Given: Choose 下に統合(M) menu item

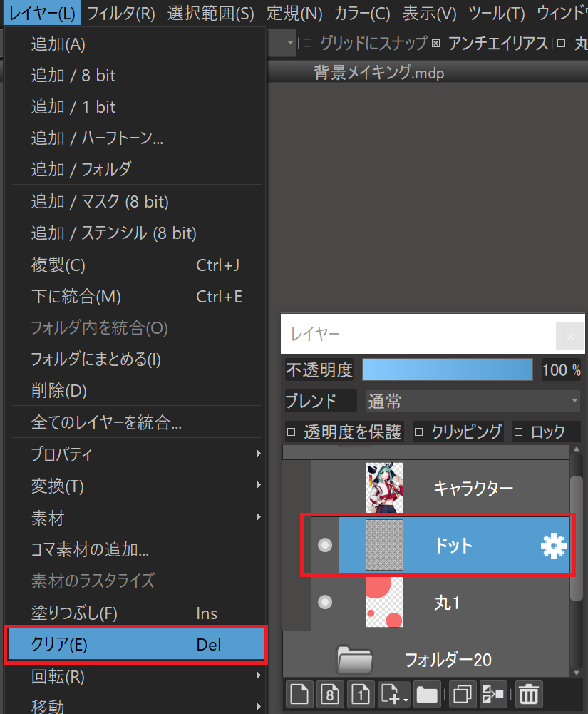Looking at the screenshot, I should pos(136,297).
